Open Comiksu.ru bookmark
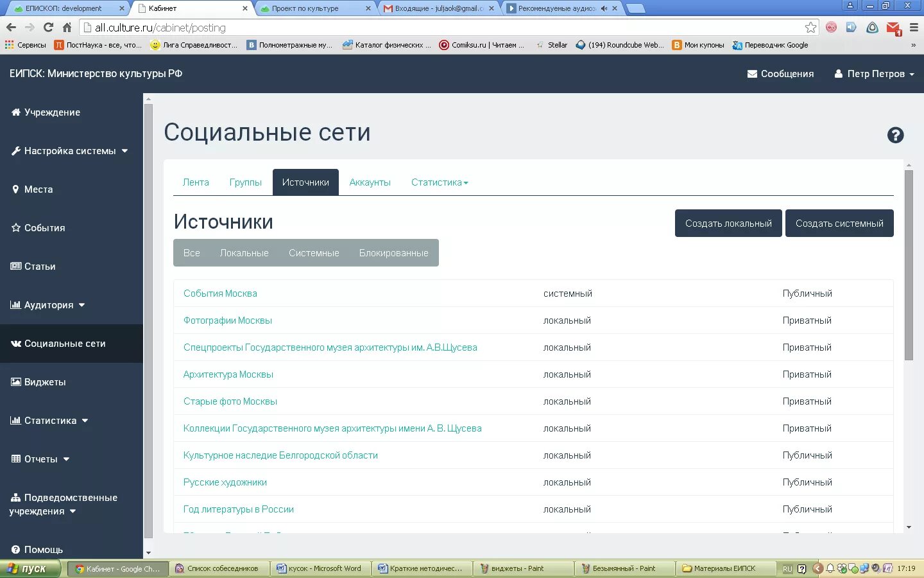 (481, 45)
